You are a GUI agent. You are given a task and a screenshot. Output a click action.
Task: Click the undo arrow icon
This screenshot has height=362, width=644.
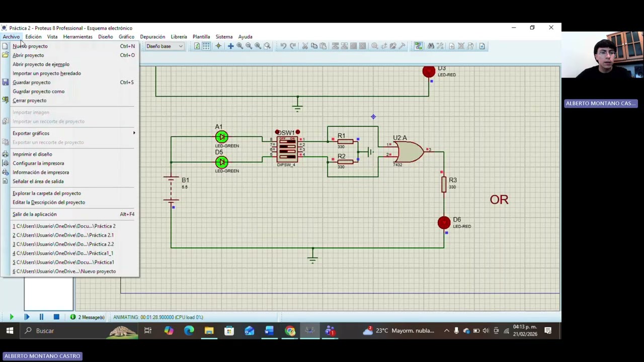(x=283, y=46)
